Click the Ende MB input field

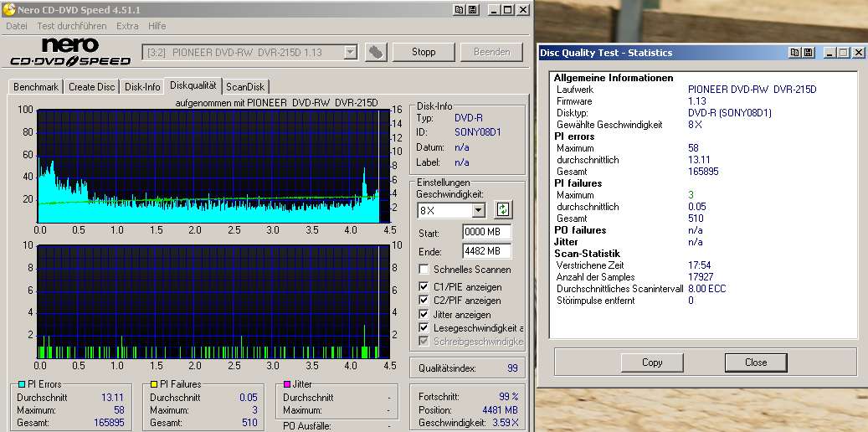485,250
